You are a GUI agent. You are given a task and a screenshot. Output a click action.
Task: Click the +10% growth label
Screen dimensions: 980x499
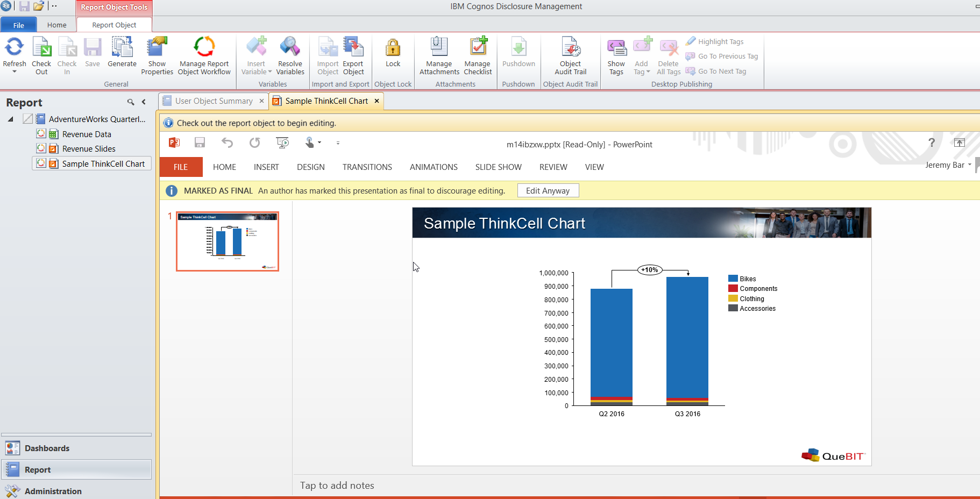pyautogui.click(x=650, y=270)
